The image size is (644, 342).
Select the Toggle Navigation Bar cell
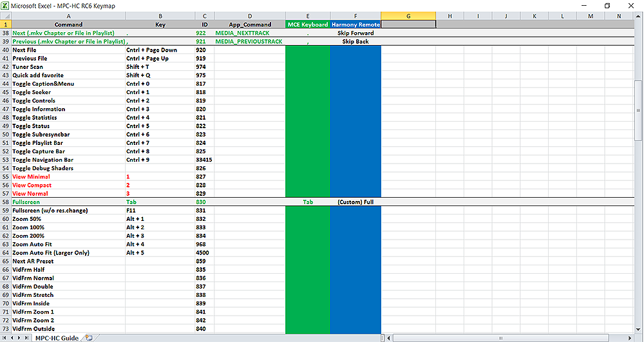pos(68,160)
